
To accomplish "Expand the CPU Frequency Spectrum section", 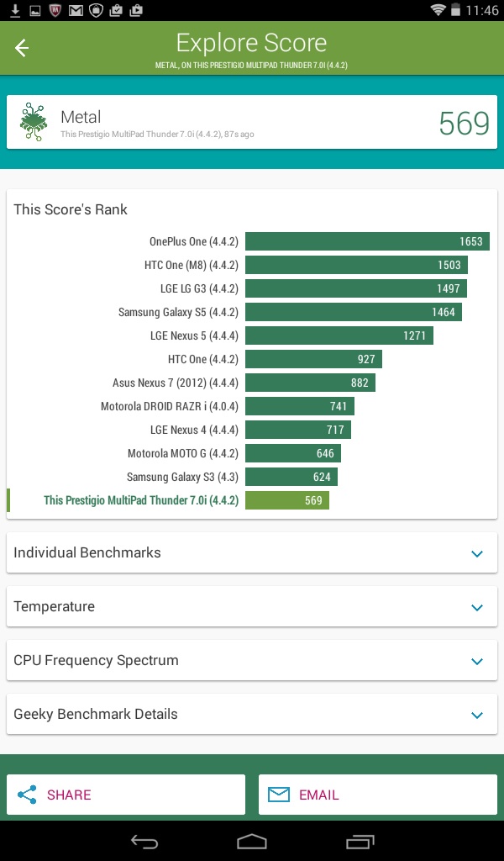I will click(x=477, y=661).
